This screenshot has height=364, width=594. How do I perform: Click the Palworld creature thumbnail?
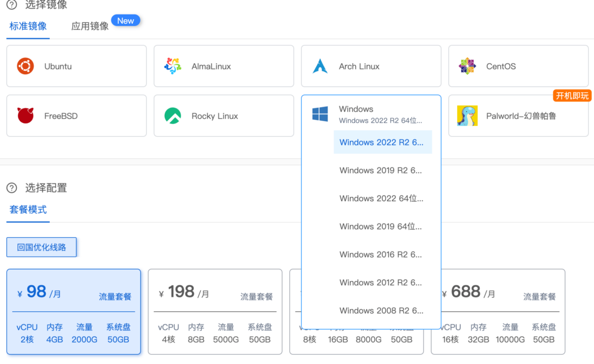[x=468, y=115]
